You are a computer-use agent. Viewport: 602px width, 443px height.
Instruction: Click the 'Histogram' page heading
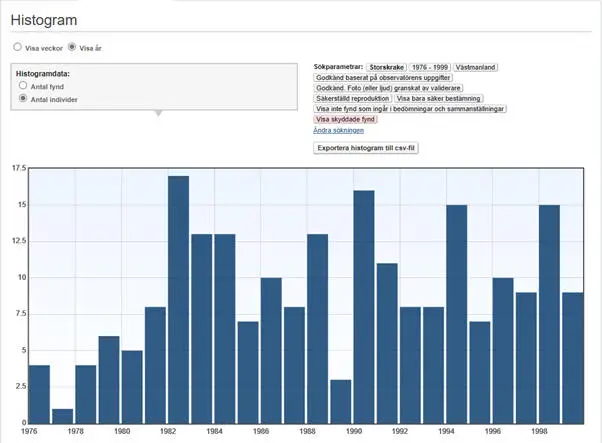(x=44, y=20)
